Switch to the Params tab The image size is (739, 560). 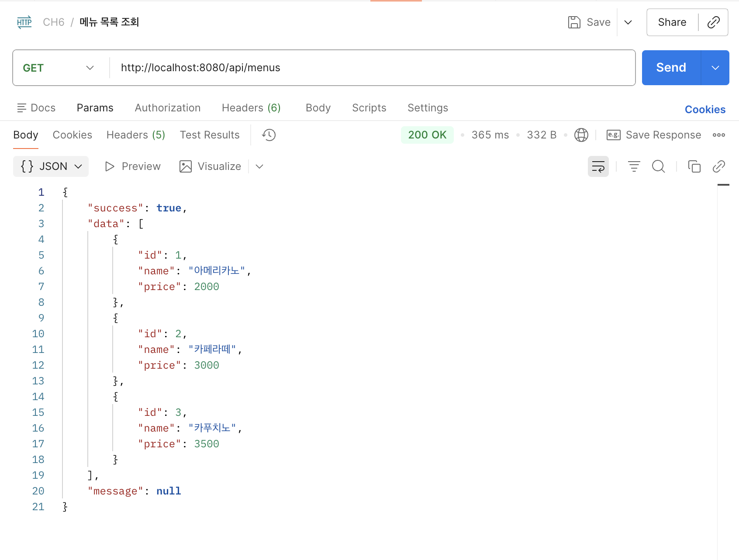tap(95, 108)
